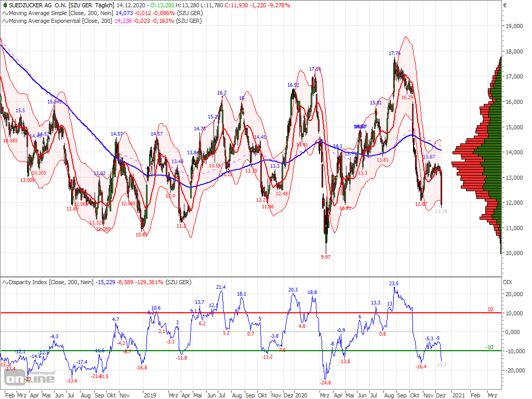Click the 10,85 low annotation
This screenshot has height=399, width=532.
point(141,234)
